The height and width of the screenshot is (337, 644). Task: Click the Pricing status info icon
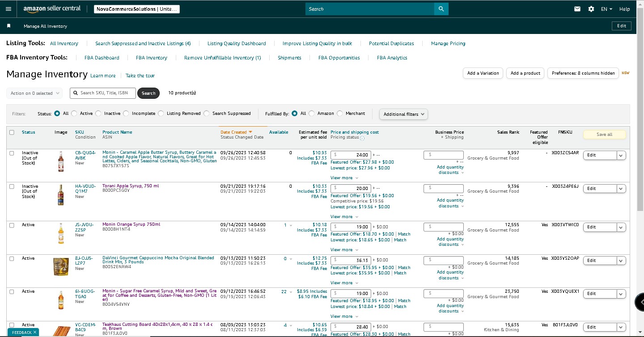pyautogui.click(x=362, y=138)
